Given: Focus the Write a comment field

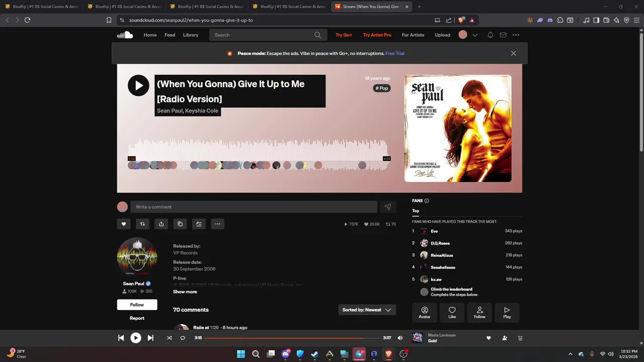Looking at the screenshot, I should tap(254, 207).
